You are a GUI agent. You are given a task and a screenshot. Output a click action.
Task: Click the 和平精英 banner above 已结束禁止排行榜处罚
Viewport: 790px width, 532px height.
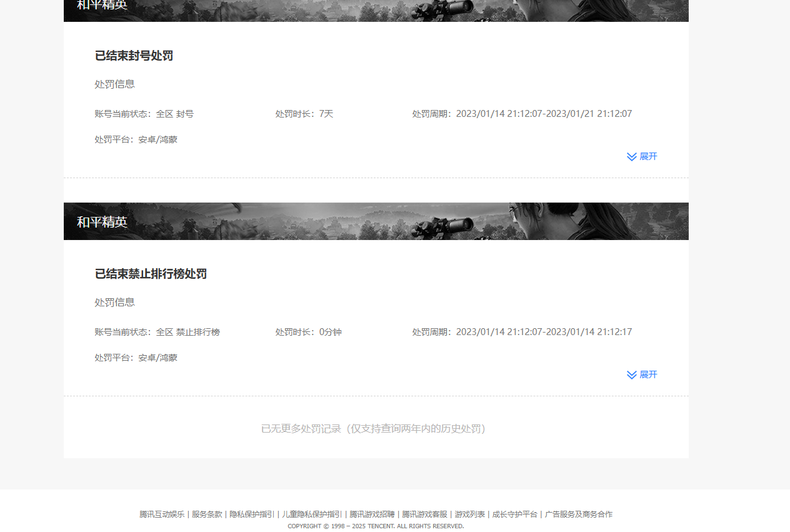(376, 221)
